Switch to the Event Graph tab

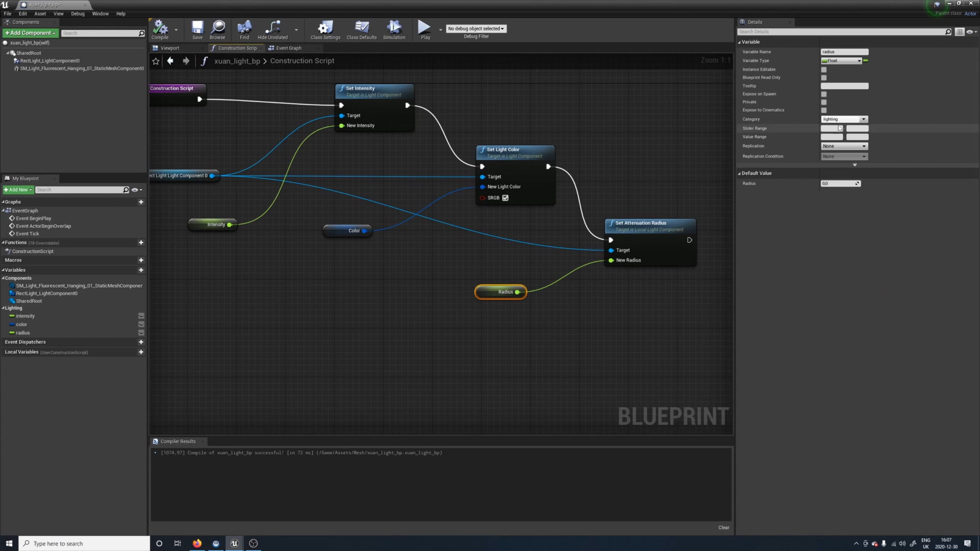point(288,48)
